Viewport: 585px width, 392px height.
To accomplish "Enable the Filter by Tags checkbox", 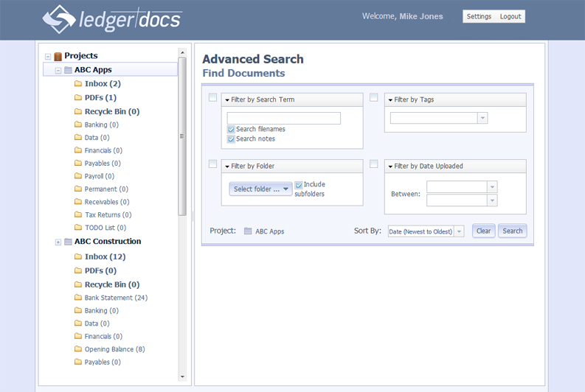I will point(373,97).
